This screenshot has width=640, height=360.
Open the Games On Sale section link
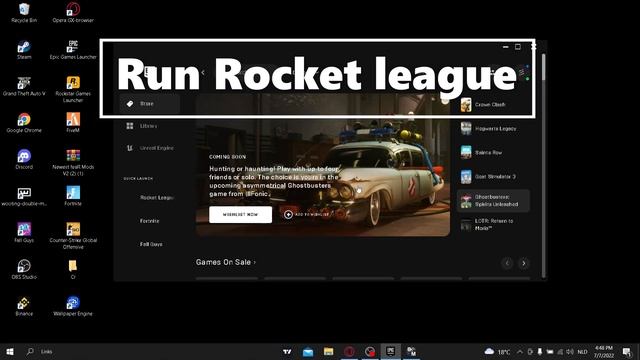pos(226,262)
